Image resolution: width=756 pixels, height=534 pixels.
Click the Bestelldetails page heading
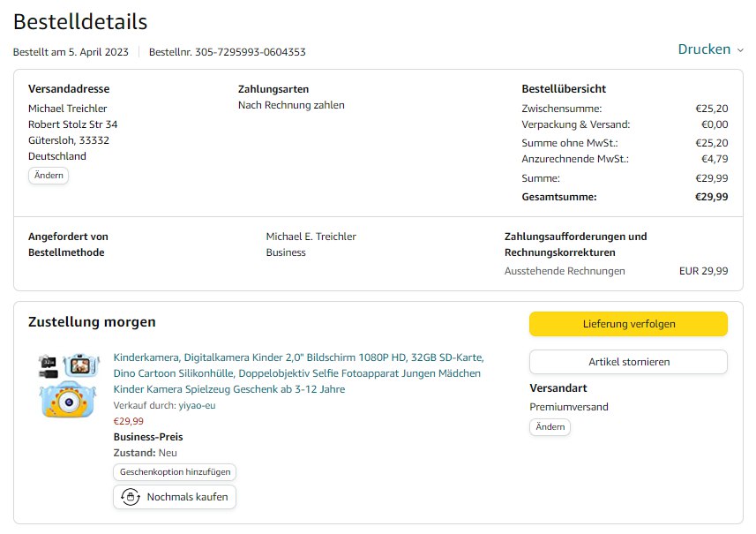point(80,21)
